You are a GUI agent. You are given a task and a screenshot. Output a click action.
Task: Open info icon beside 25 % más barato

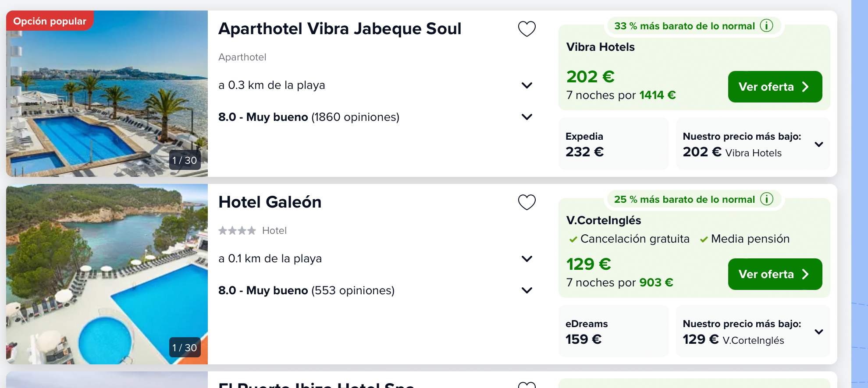coord(766,199)
